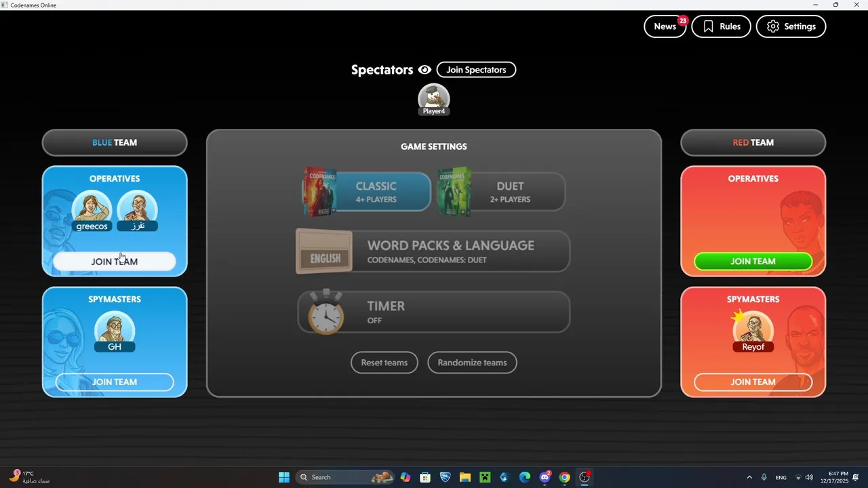Screen dimensions: 868x488
Task: Open the Rules page
Action: [x=722, y=26]
